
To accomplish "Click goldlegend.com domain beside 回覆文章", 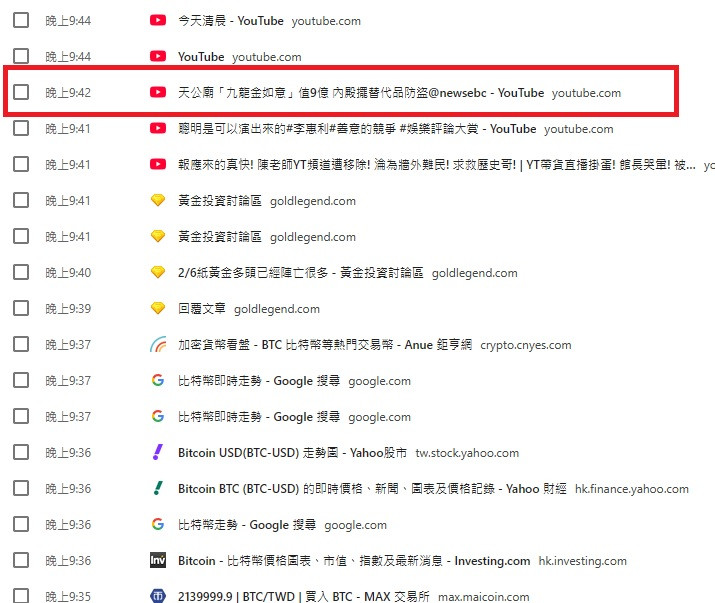I will click(277, 310).
